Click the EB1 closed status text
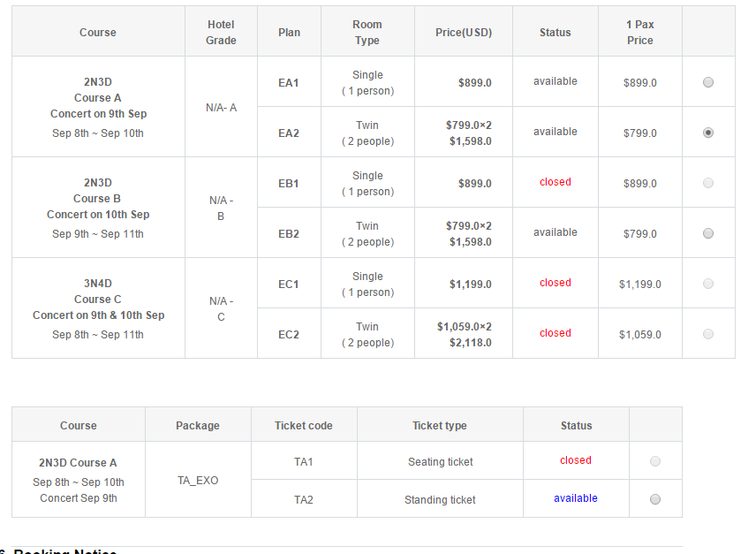Viewport: 756px width, 554px height. pos(556,182)
